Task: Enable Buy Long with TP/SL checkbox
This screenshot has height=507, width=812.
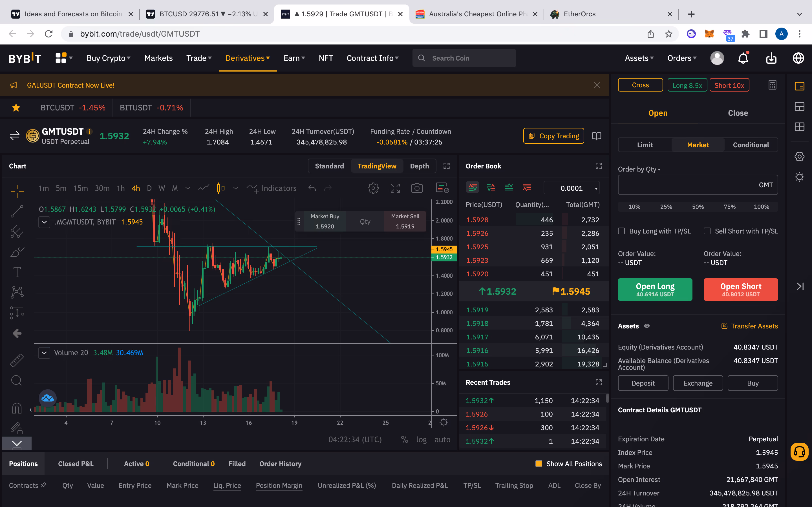Action: pos(621,231)
